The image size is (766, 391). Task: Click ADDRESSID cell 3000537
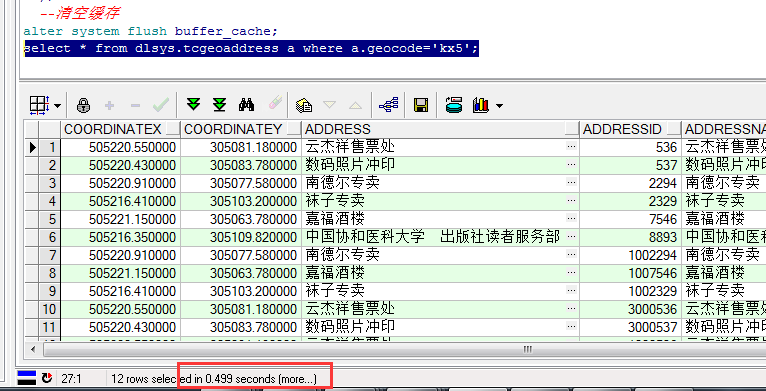pos(631,327)
